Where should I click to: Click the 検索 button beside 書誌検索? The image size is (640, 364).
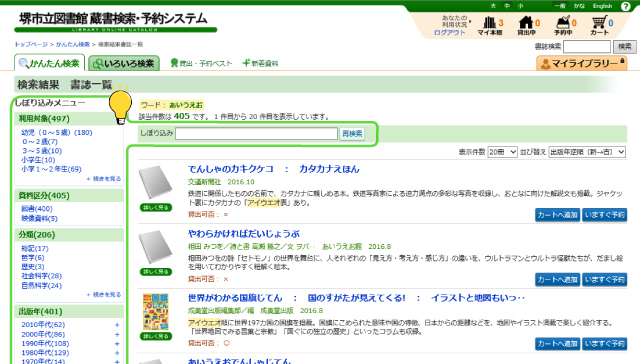pos(624,47)
